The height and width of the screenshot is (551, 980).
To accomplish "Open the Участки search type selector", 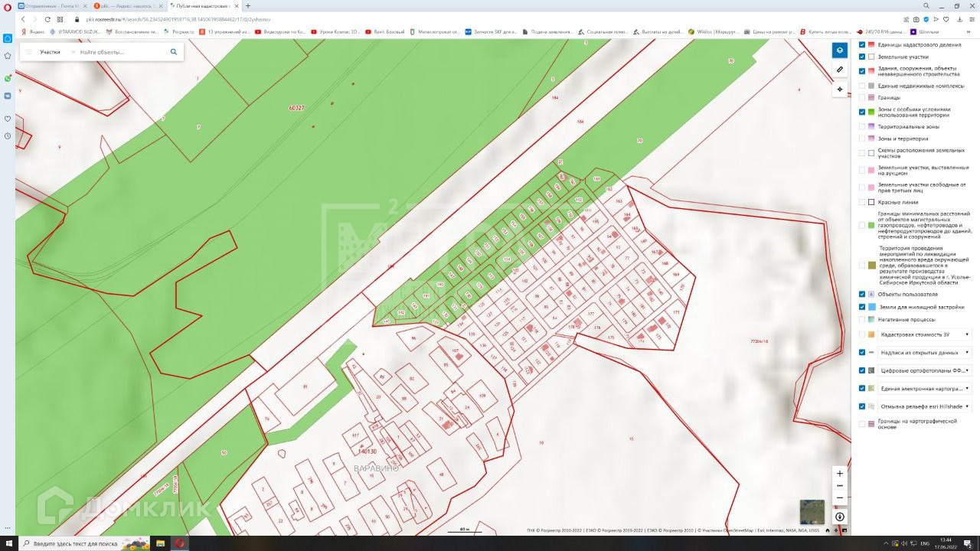I will (x=50, y=52).
